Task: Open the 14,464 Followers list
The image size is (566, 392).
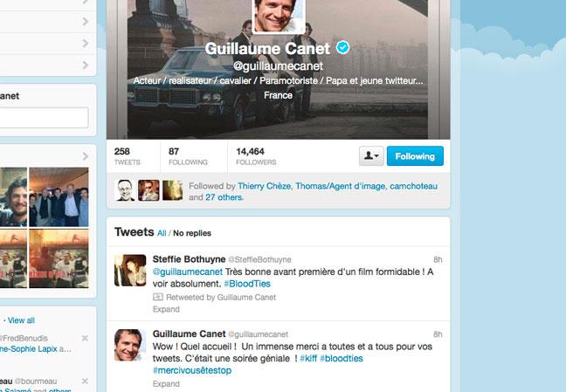Action: click(x=256, y=156)
